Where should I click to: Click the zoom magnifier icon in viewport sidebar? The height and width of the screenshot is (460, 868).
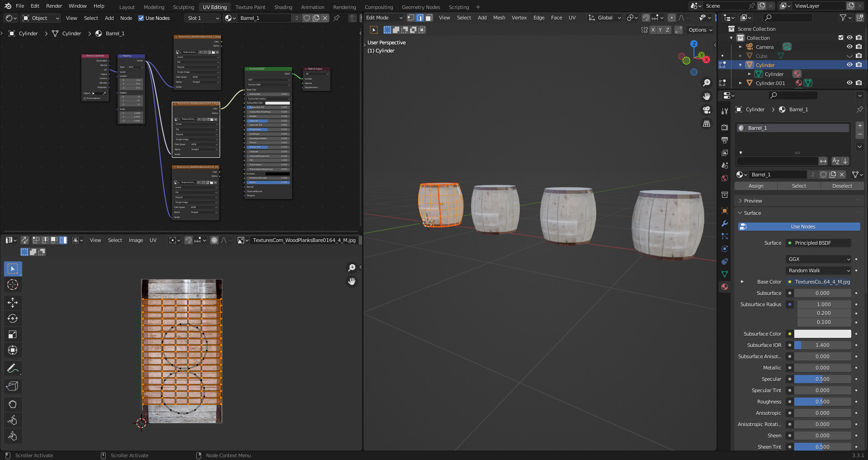707,83
